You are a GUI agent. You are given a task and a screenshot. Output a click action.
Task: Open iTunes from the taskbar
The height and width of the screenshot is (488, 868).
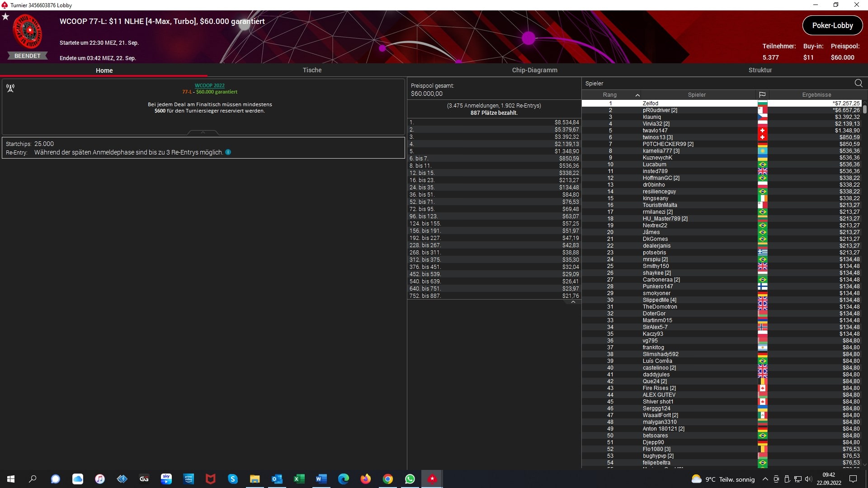tap(100, 479)
